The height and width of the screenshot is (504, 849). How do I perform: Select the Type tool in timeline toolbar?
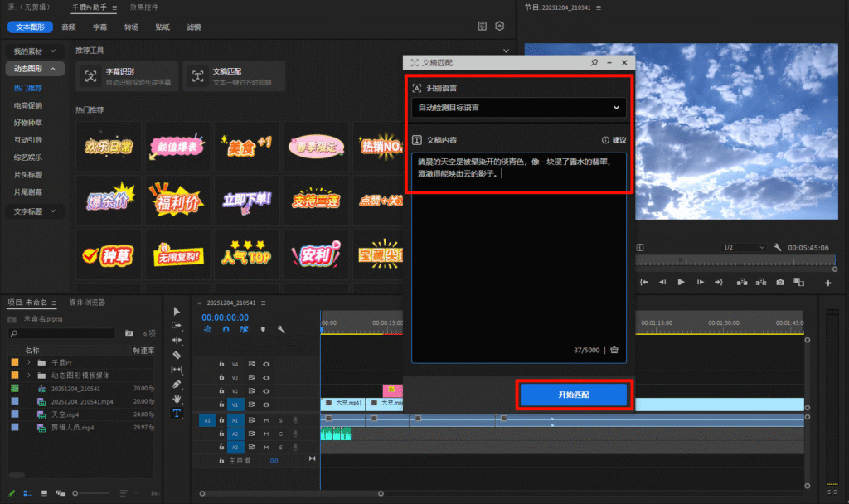pyautogui.click(x=177, y=414)
